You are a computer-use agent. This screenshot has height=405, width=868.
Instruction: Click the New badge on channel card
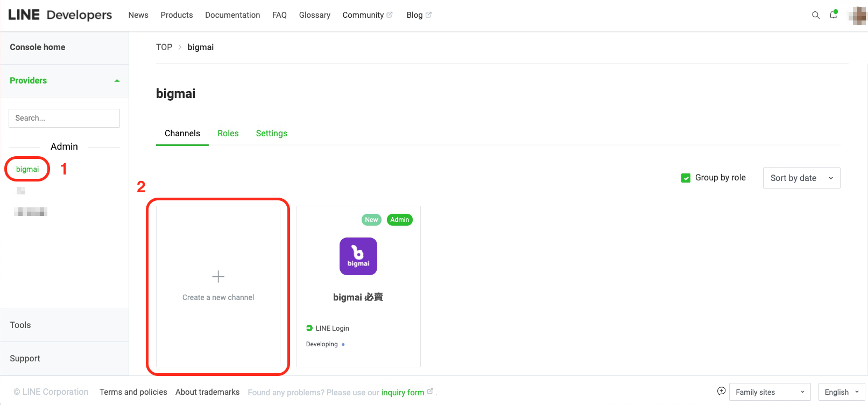pos(371,220)
